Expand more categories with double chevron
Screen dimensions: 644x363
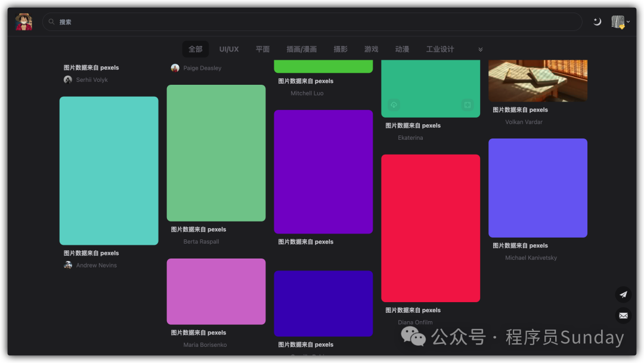(481, 50)
